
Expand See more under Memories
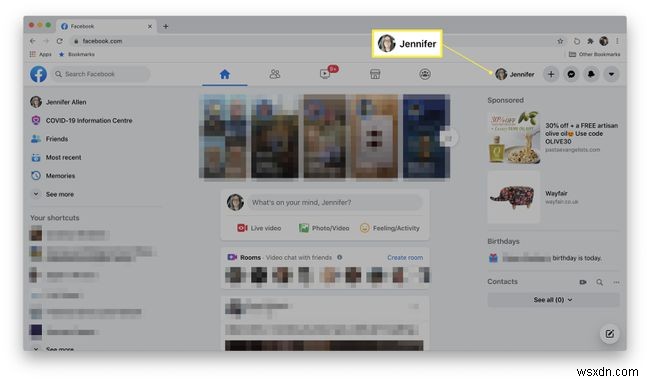pyautogui.click(x=53, y=194)
